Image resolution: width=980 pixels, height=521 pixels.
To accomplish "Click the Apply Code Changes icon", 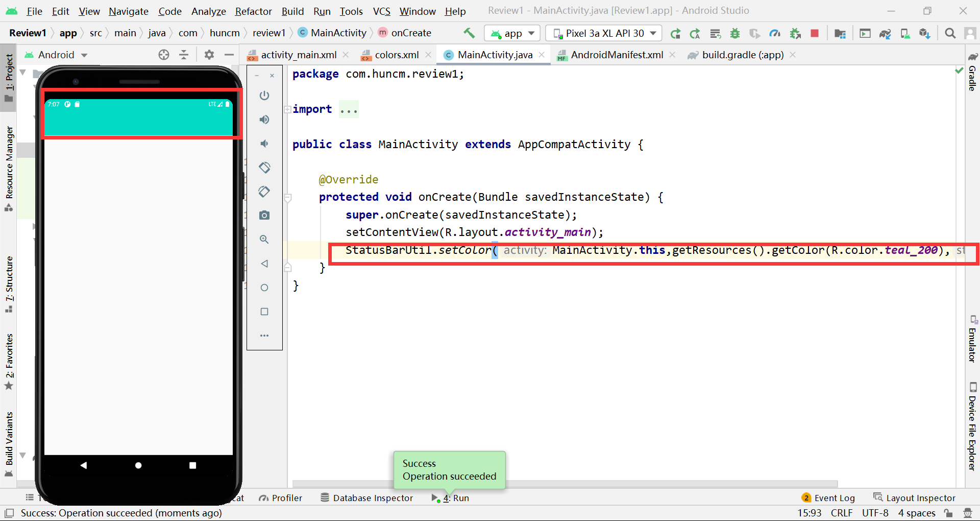I will (x=715, y=34).
